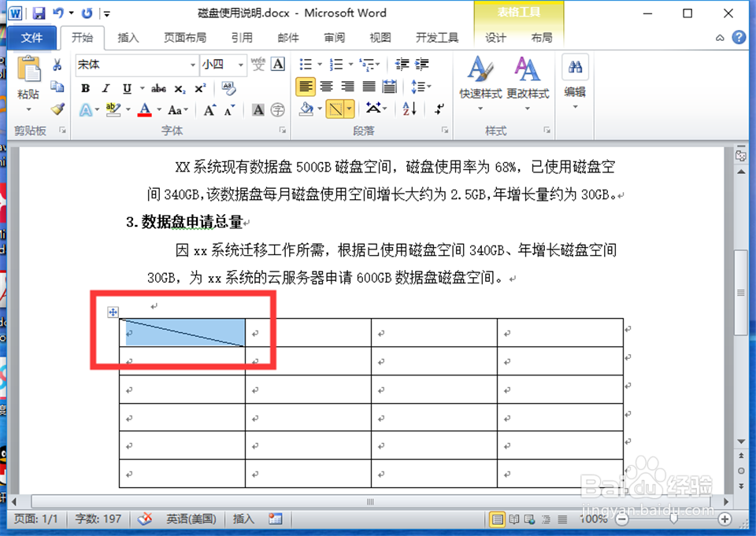The height and width of the screenshot is (536, 756).
Task: Click the zoom in plus control
Action: 726,519
